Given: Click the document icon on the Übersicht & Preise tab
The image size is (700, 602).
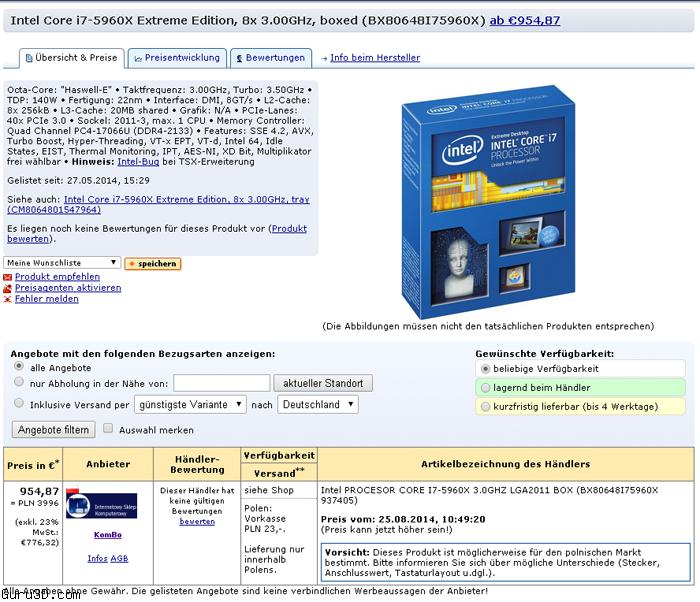Looking at the screenshot, I should [x=29, y=59].
